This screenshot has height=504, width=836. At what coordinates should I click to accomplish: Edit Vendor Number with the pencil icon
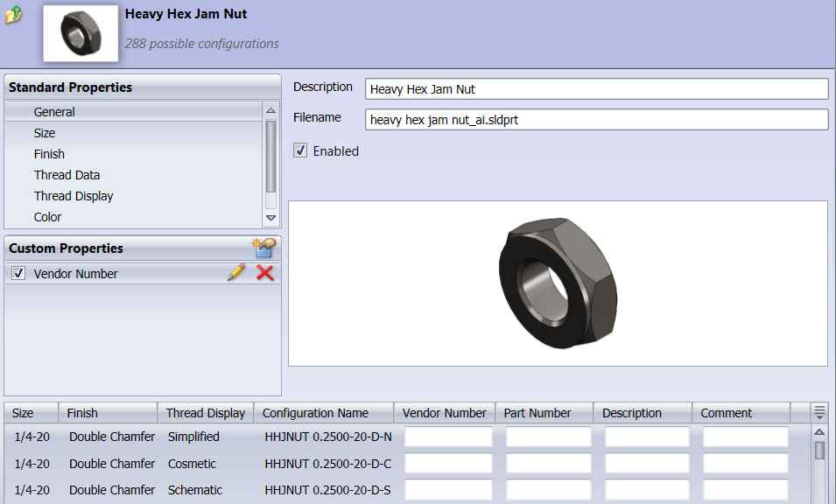coord(235,273)
